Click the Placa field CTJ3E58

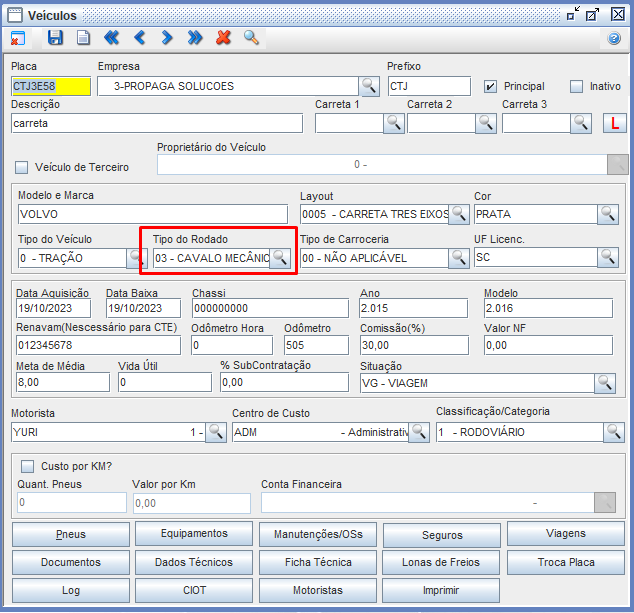coord(51,86)
